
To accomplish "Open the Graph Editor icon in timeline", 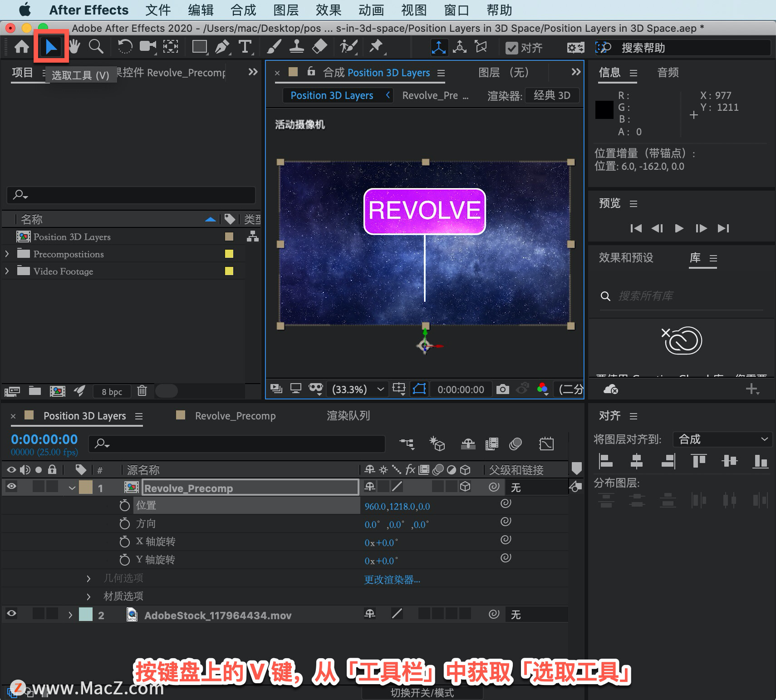I will (x=546, y=444).
